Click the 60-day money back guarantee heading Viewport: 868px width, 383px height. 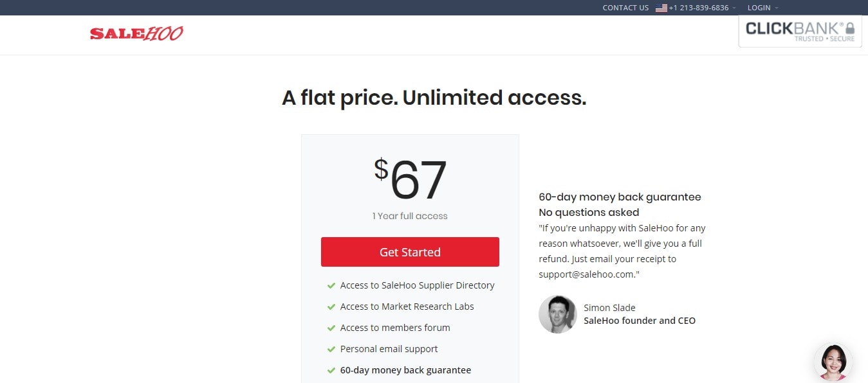click(x=620, y=197)
